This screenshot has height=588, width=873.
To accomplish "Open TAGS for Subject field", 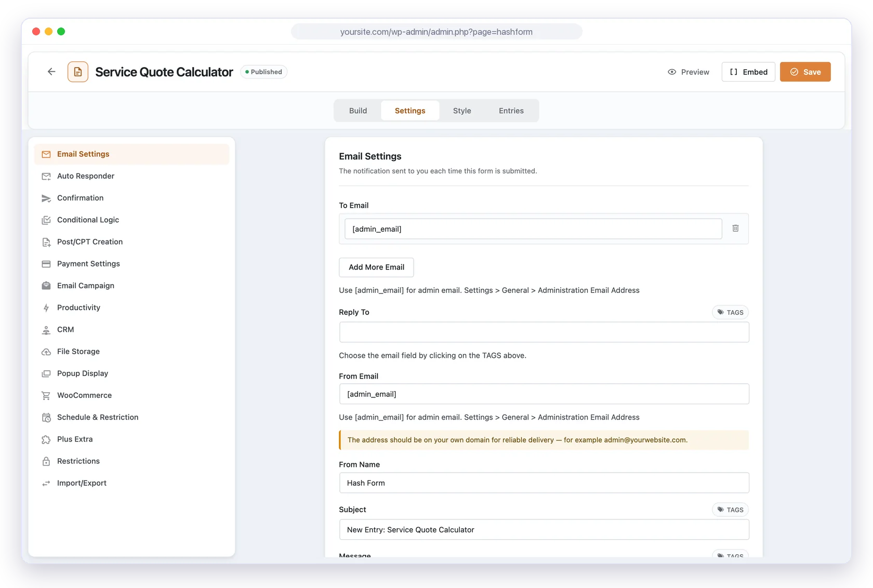I will click(730, 510).
